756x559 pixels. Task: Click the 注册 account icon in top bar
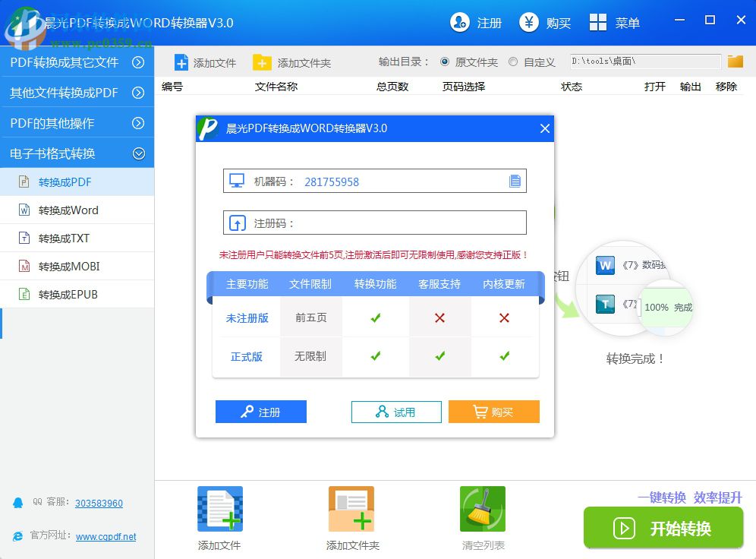[x=458, y=23]
